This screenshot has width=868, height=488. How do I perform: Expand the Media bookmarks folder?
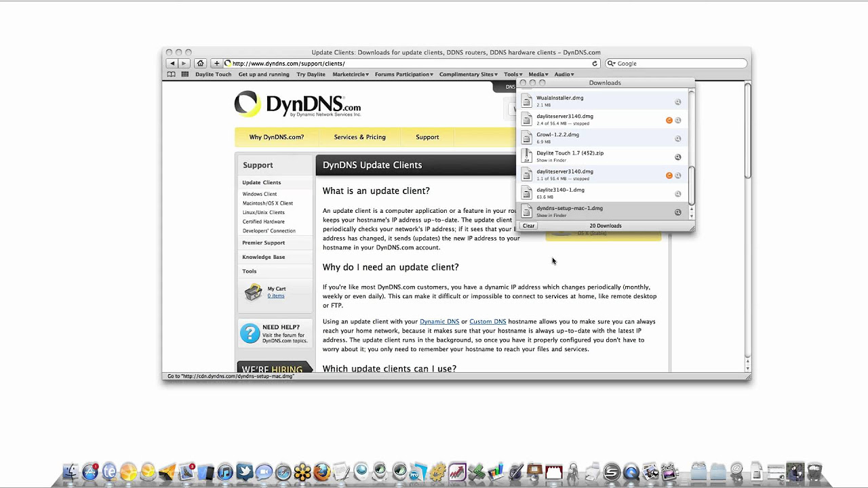pyautogui.click(x=538, y=75)
